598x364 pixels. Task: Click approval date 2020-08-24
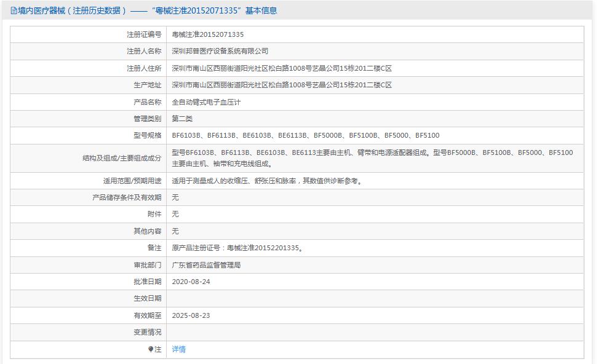191,282
